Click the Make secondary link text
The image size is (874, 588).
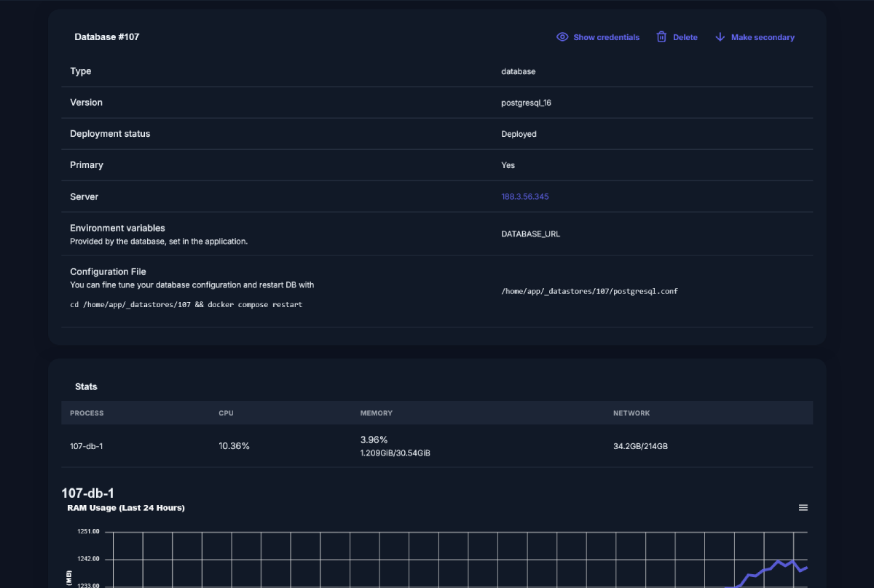pos(763,37)
